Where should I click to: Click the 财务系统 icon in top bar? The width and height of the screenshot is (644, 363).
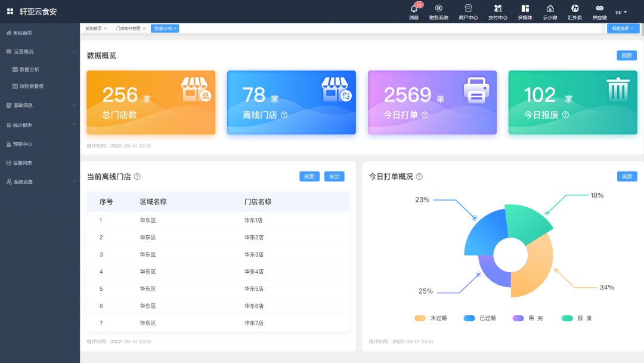[x=438, y=9]
